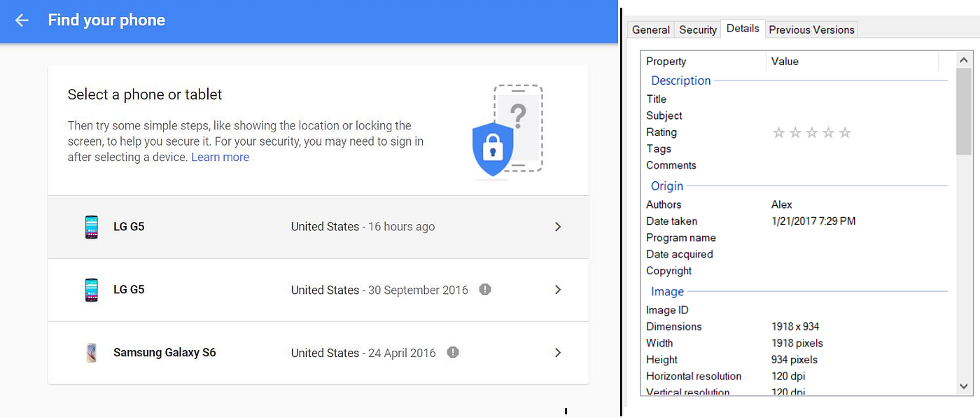Open chevron for LG G5 16 hours ago

pos(557,227)
